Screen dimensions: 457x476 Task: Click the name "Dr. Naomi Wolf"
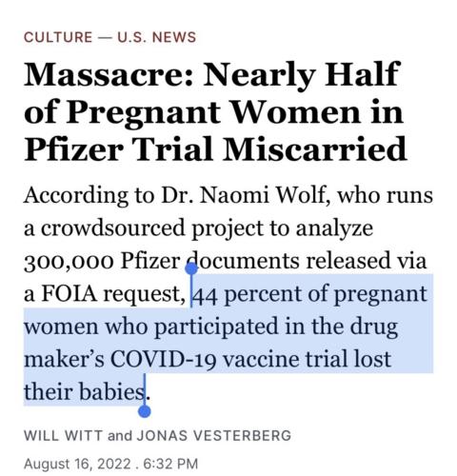(247, 195)
